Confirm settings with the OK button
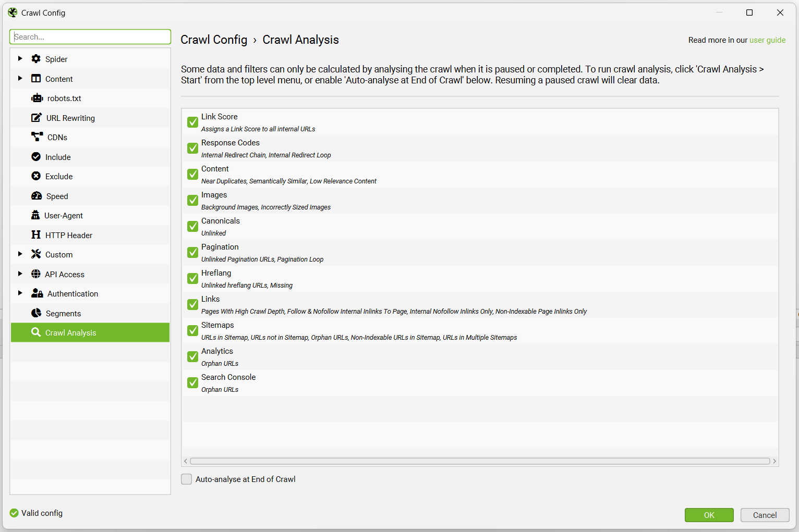The height and width of the screenshot is (532, 799). click(x=709, y=515)
